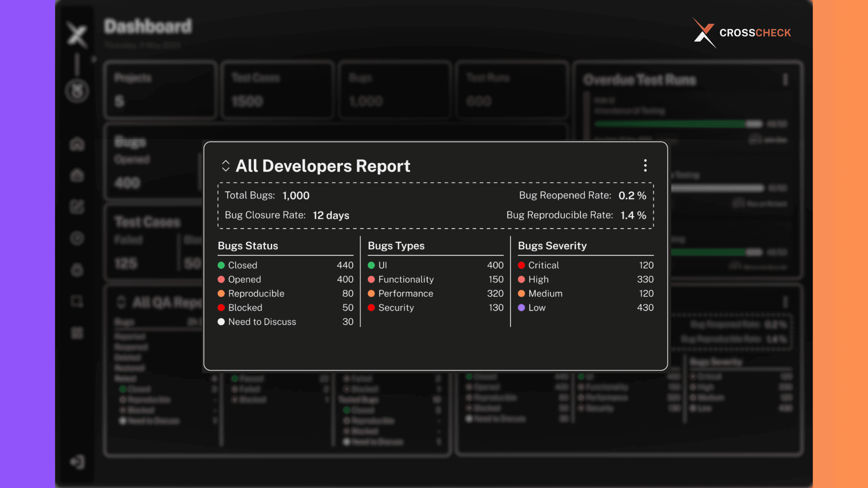Open the Test Cases 1500 summary card

[x=277, y=90]
